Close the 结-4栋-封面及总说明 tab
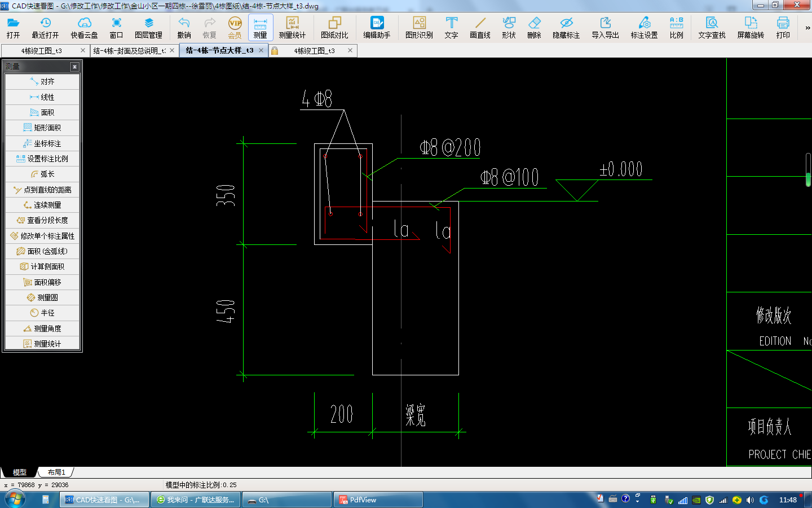Screen dimensions: 812x508 172,51
